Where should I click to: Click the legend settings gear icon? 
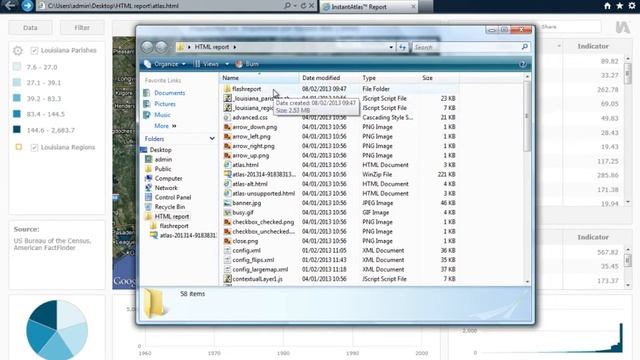tap(18, 51)
